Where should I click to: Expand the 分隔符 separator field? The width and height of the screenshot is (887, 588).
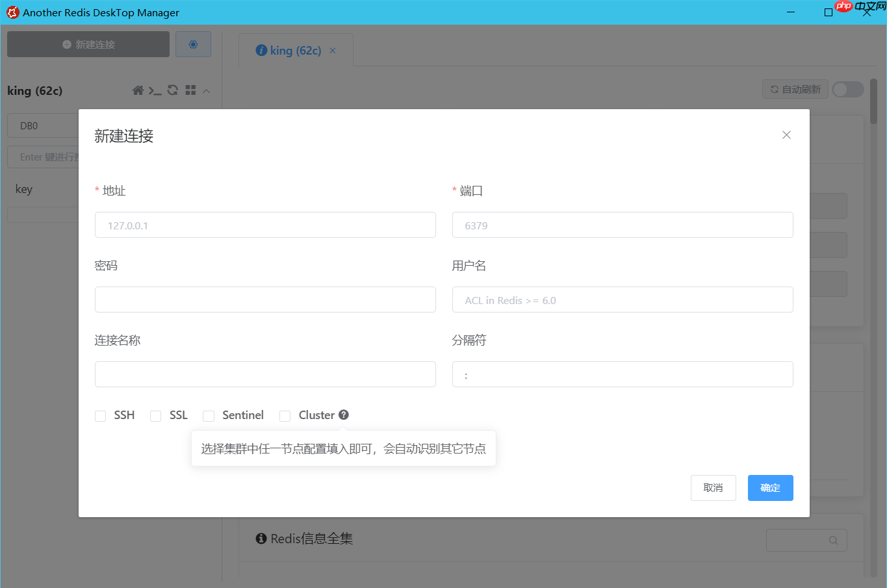tap(622, 374)
